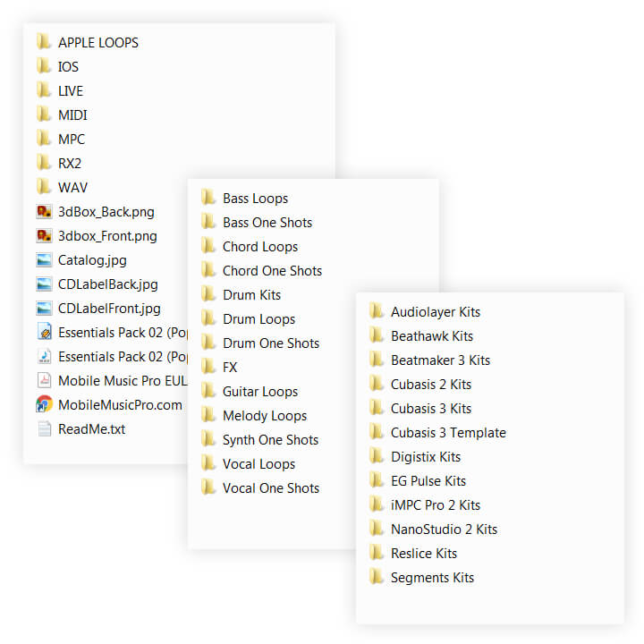Click the Audiolayer Kits folder icon
The image size is (644, 644).
(377, 312)
